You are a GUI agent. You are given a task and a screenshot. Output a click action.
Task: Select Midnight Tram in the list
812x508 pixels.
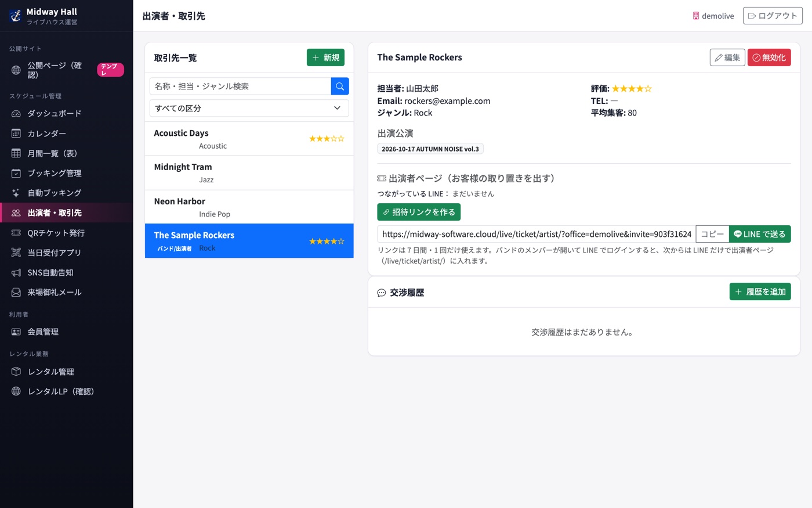[x=249, y=173]
